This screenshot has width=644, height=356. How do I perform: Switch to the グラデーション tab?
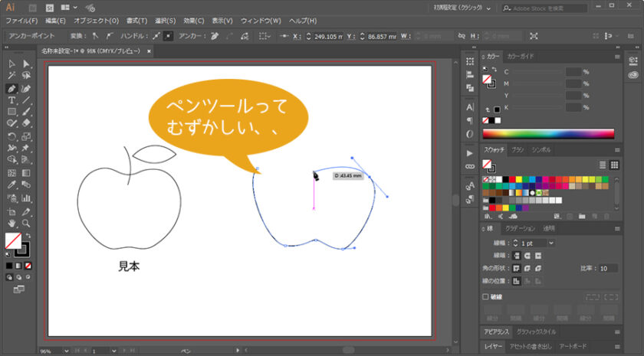(520, 228)
